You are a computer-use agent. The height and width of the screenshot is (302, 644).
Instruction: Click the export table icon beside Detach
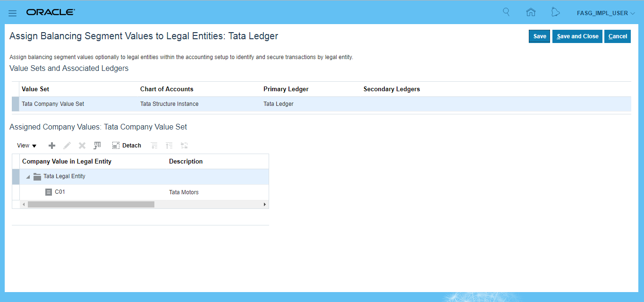click(x=97, y=146)
